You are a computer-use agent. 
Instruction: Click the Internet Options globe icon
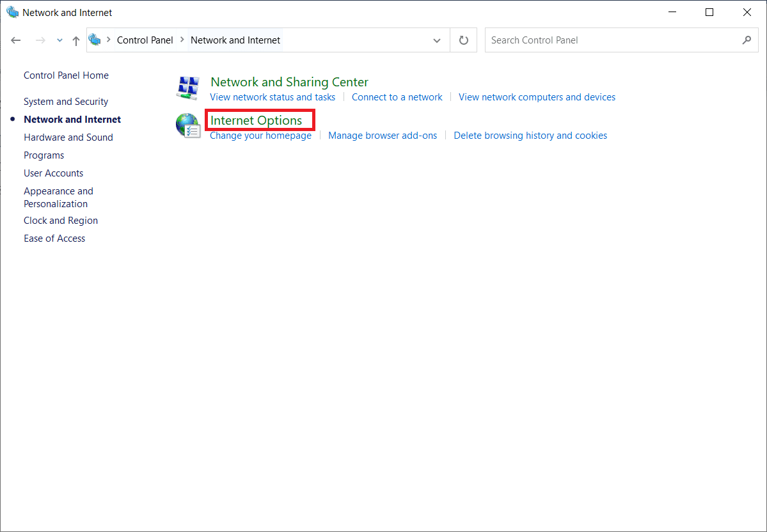[188, 126]
